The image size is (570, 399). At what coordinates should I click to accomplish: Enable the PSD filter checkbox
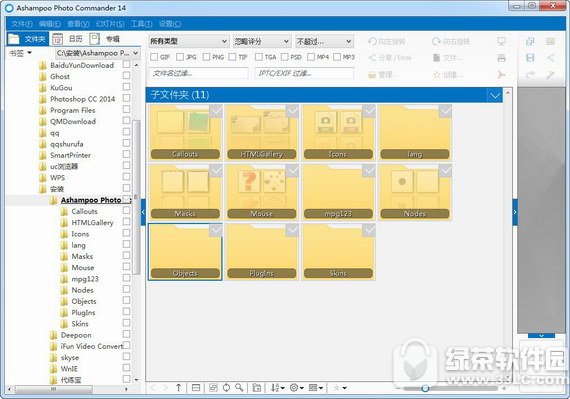pyautogui.click(x=285, y=57)
